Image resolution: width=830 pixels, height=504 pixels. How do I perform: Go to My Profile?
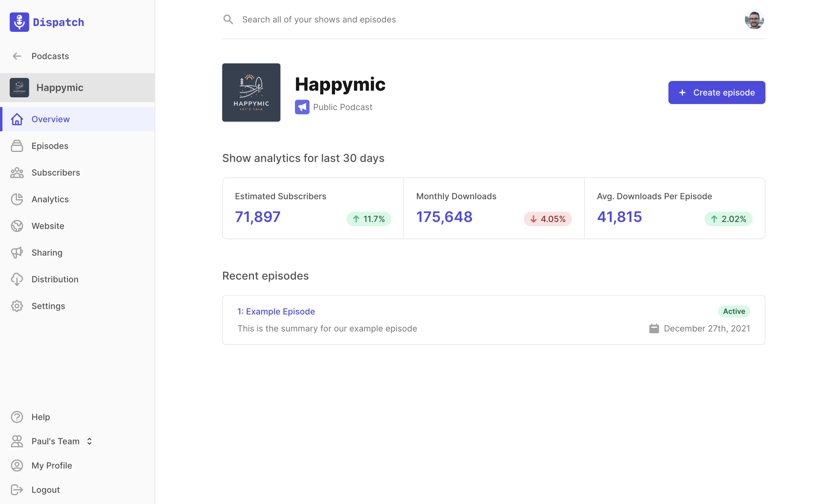coord(52,465)
